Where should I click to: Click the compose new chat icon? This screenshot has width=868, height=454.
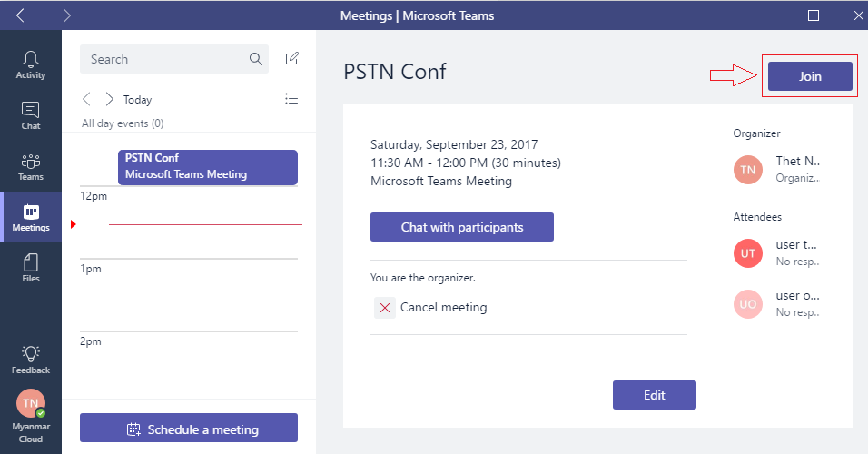[291, 58]
